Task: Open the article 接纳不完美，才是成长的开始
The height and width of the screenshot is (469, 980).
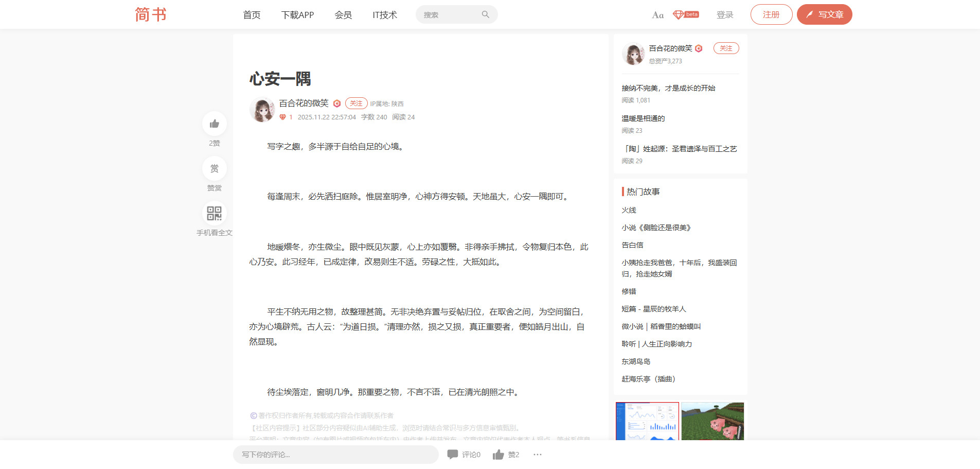Action: [668, 88]
